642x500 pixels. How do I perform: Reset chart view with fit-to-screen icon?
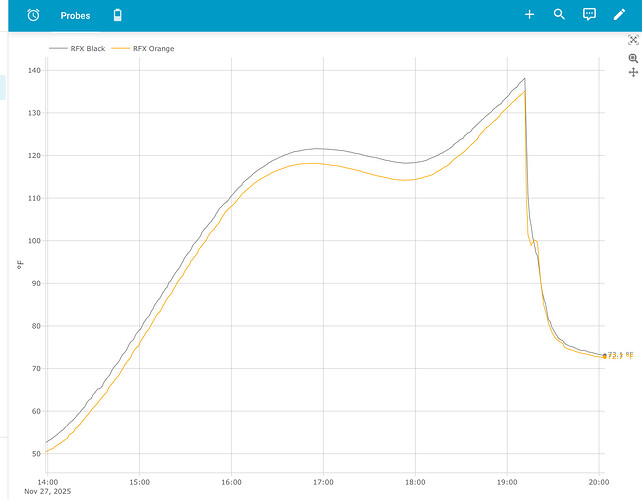click(x=633, y=40)
